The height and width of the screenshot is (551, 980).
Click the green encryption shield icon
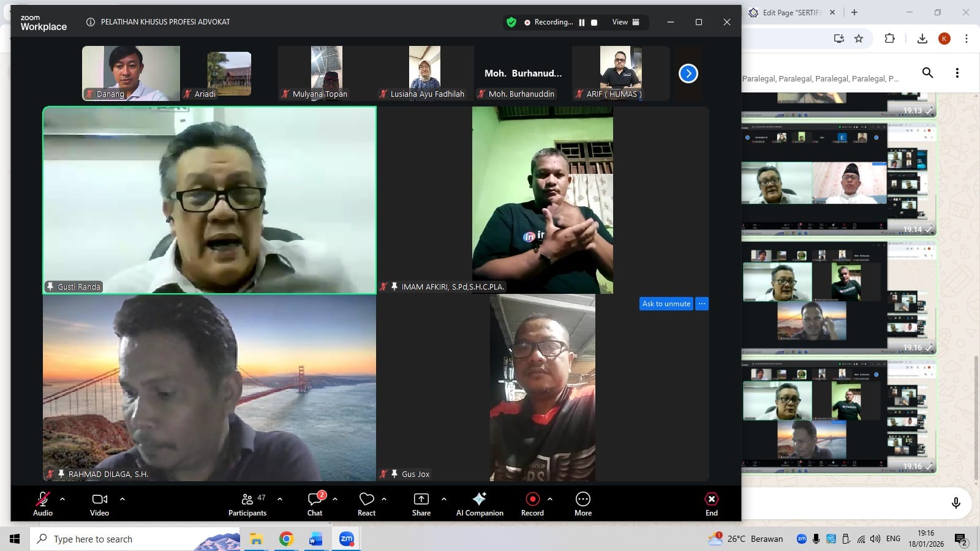click(511, 22)
